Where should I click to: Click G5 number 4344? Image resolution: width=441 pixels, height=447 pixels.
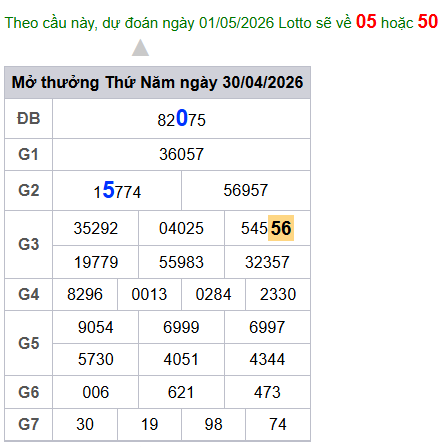[267, 359]
